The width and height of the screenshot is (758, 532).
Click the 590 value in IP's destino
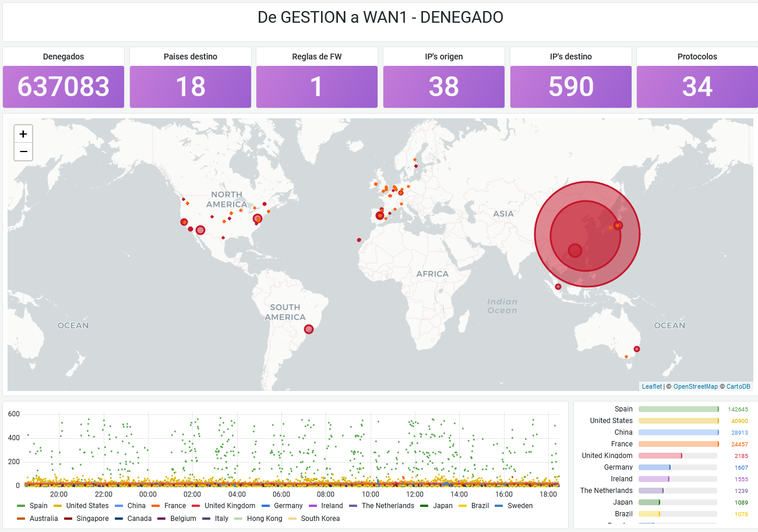tap(570, 87)
